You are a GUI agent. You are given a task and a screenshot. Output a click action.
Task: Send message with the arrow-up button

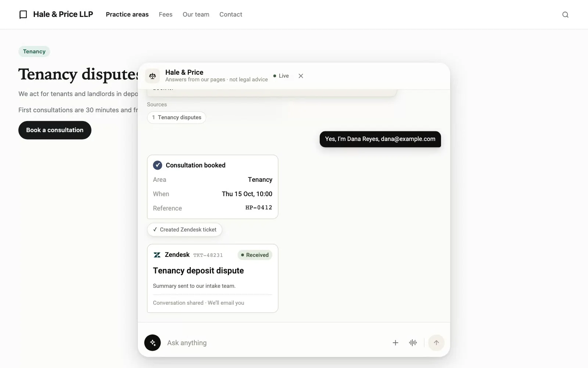click(x=436, y=343)
